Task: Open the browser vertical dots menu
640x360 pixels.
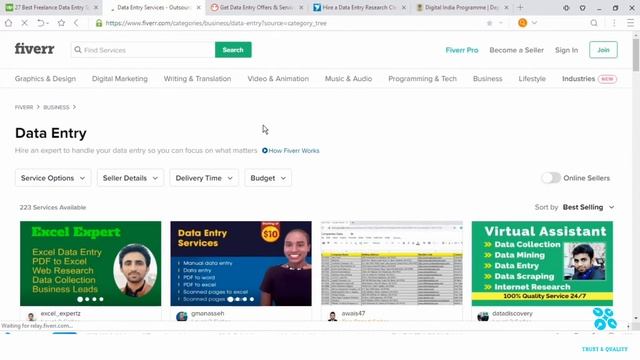Action: pos(614,23)
